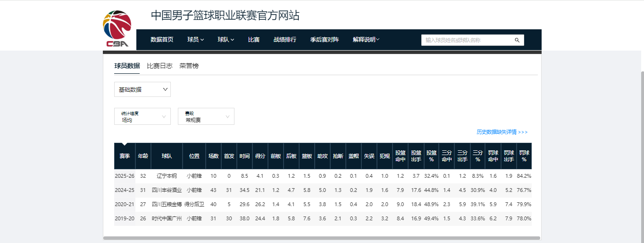
Task: Open the 赛段 常规赛 selector
Action: pos(206,116)
